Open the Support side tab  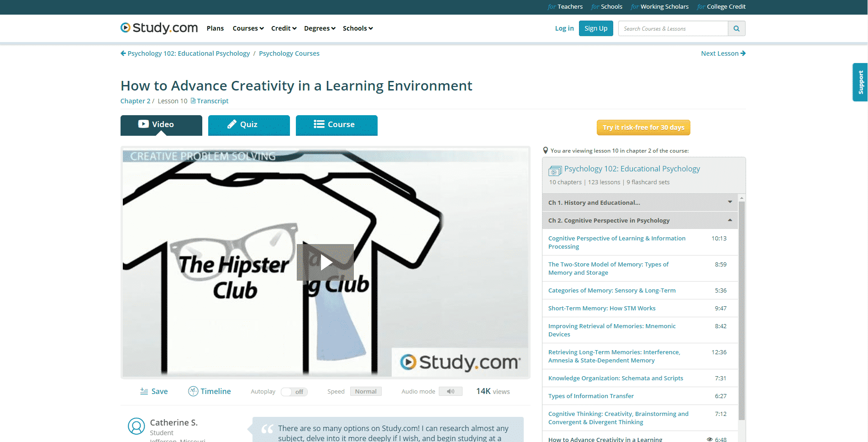tap(860, 82)
